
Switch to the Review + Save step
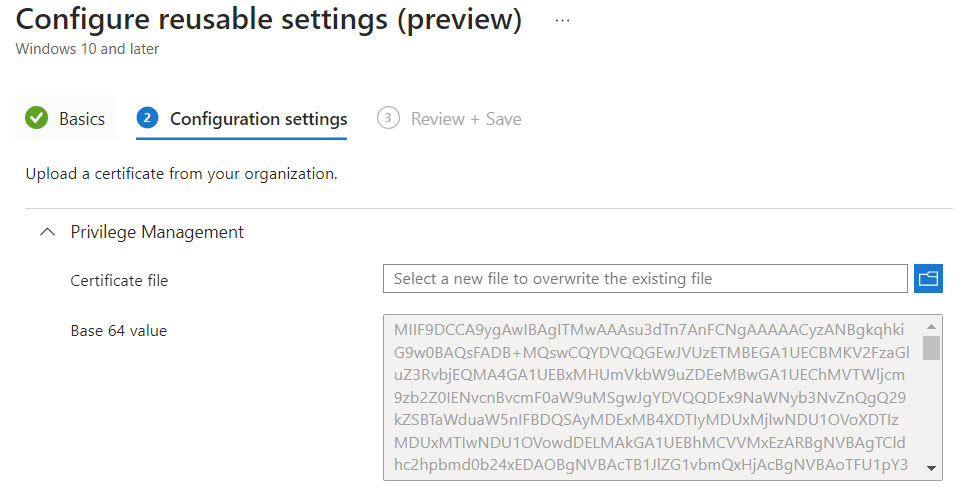(466, 119)
